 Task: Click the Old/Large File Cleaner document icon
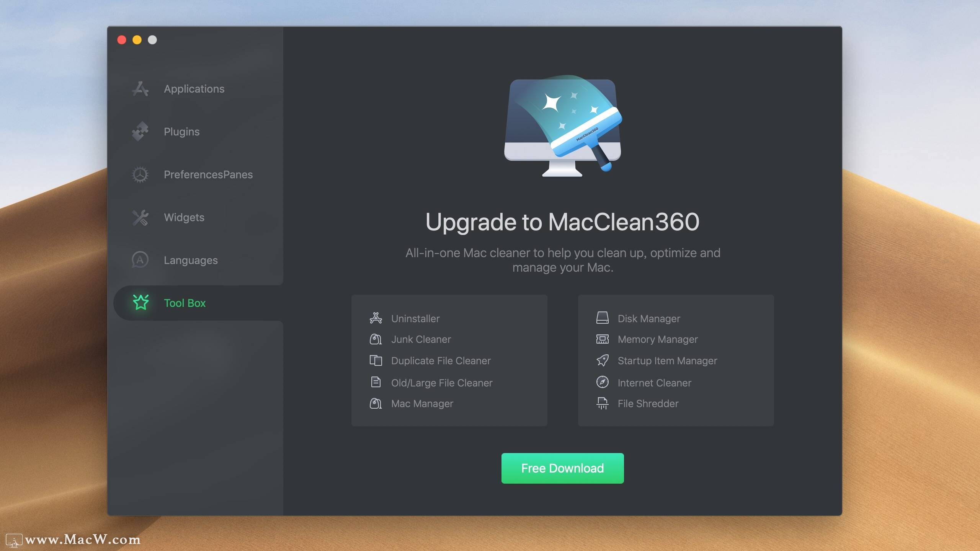coord(376,382)
